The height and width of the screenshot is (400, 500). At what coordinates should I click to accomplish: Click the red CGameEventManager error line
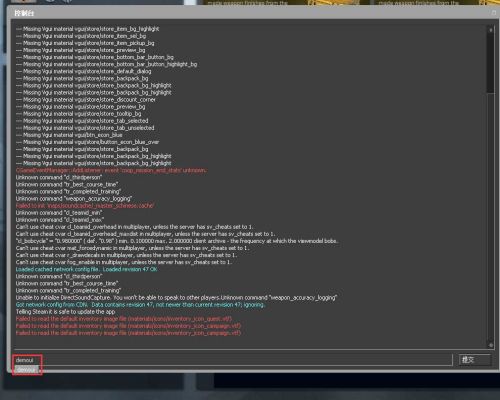pyautogui.click(x=111, y=170)
